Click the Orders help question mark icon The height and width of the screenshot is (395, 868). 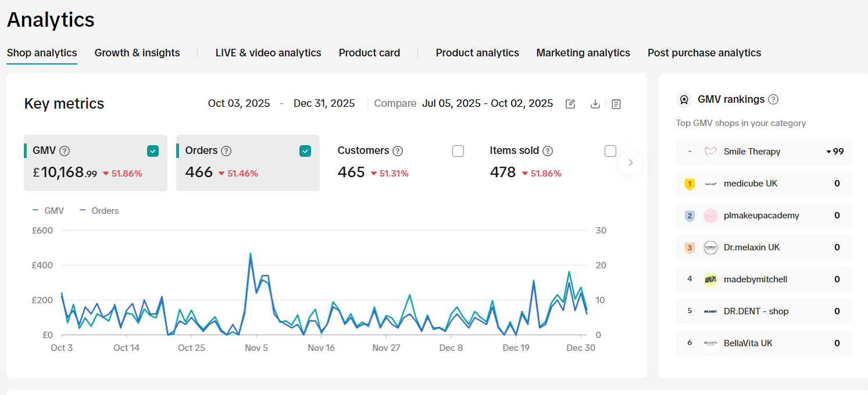pyautogui.click(x=226, y=151)
